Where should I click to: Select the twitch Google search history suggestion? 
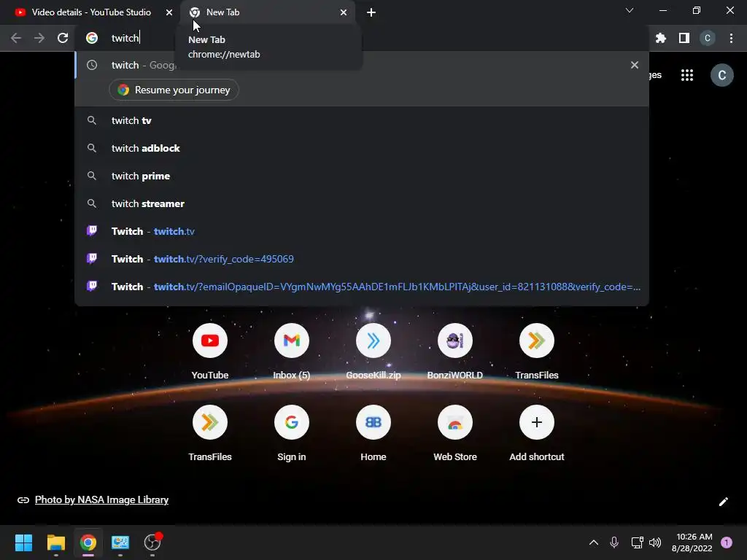(362, 65)
